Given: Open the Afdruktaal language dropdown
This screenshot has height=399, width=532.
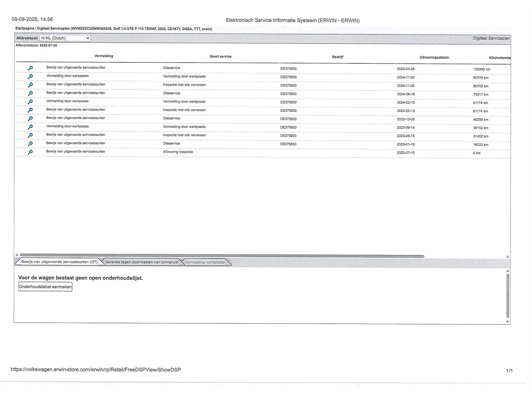Looking at the screenshot, I should coord(65,38).
